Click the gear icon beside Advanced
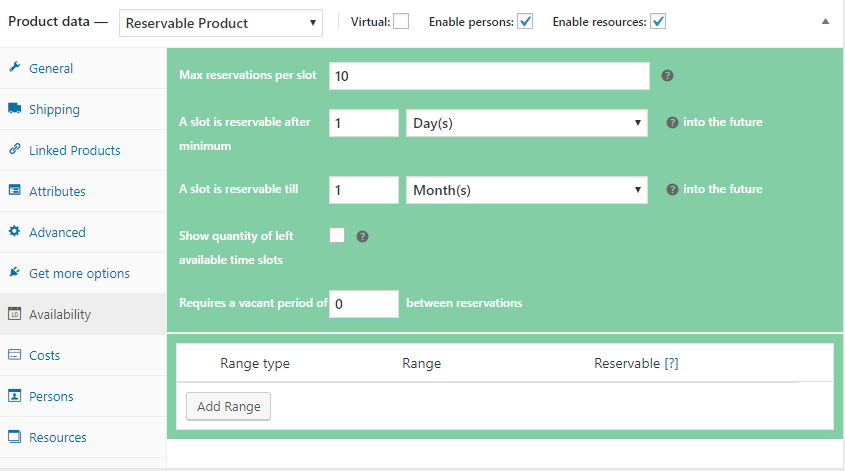 click(x=15, y=232)
